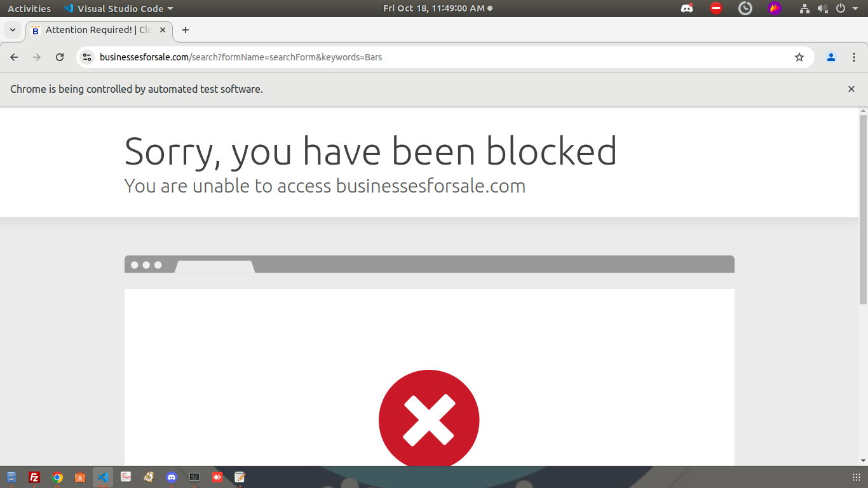Click the Discord tray icon in top bar
The height and width of the screenshot is (488, 868).
click(687, 8)
